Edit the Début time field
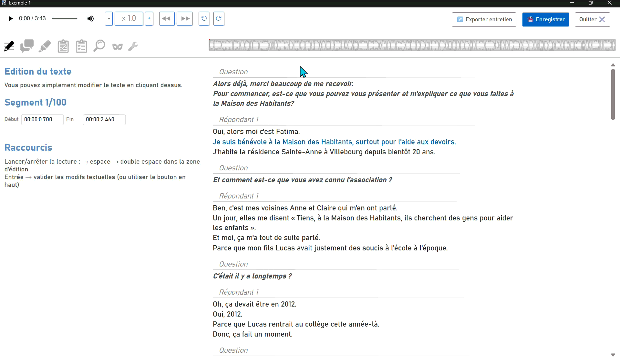The width and height of the screenshot is (620, 364). pyautogui.click(x=42, y=119)
